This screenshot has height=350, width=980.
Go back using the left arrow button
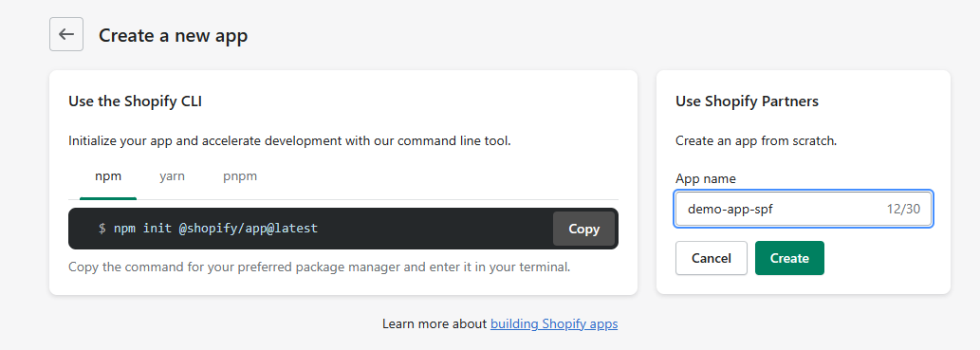[x=66, y=34]
